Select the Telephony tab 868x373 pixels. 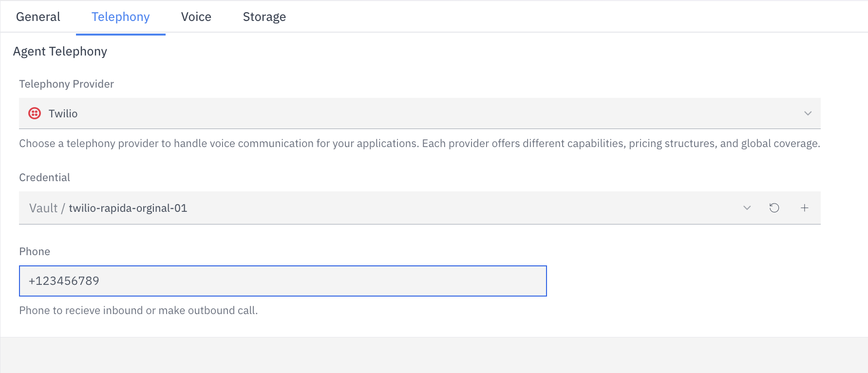point(121,17)
